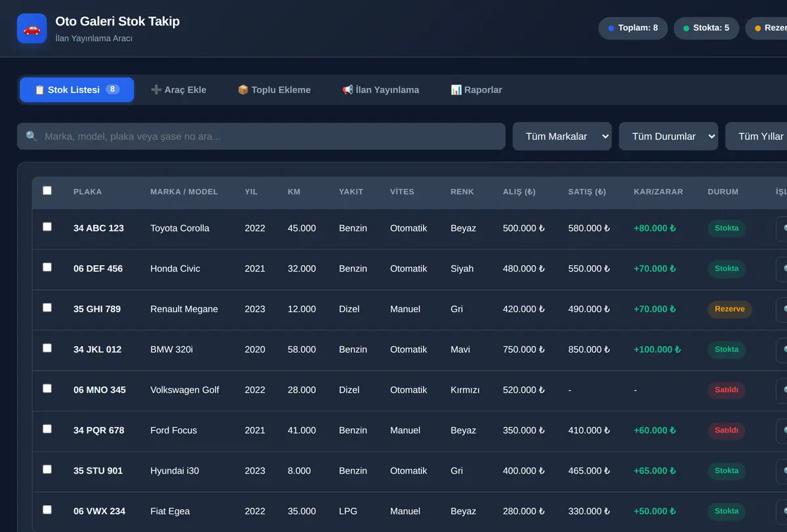Click the 750.000 ₺ purchase price

524,350
